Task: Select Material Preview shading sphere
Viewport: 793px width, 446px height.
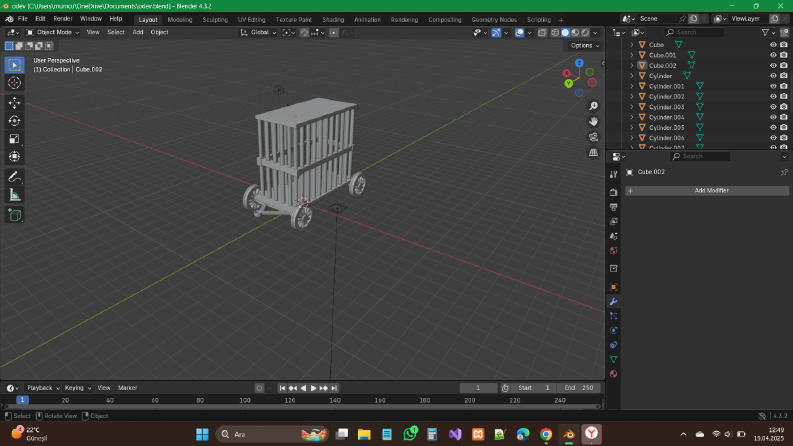Action: (x=575, y=32)
